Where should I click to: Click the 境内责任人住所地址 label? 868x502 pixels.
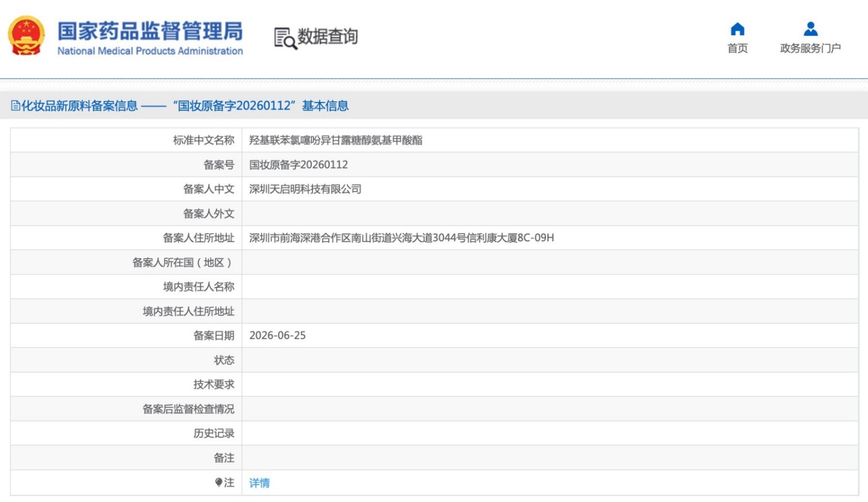[x=188, y=311]
